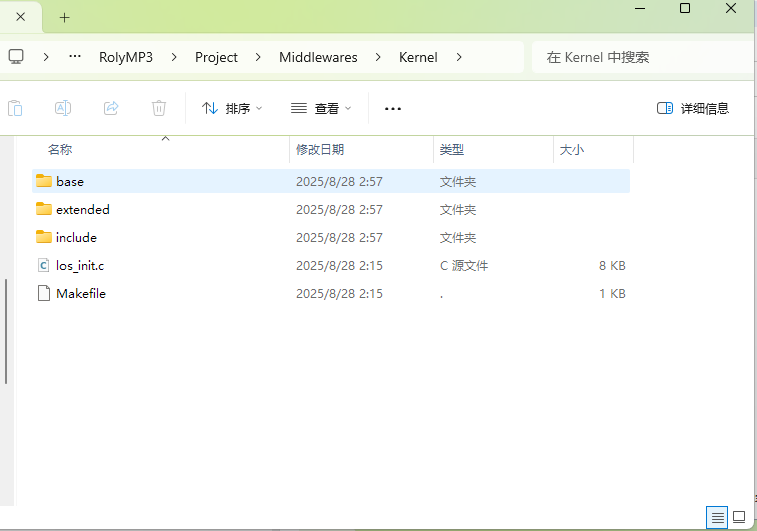Expand the chevron after Middlewares

(378, 57)
